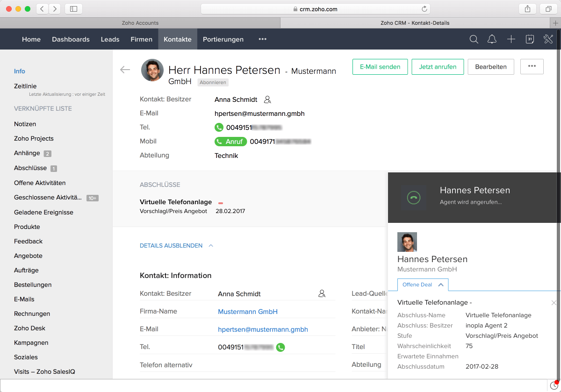561x392 pixels.
Task: Click the E-Mail senden button
Action: point(380,66)
